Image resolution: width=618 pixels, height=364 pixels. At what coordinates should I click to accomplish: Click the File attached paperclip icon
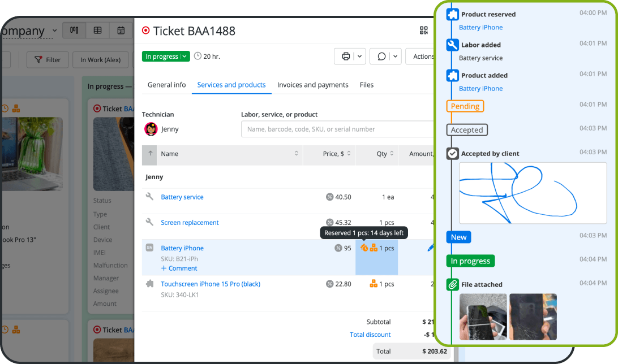point(453,284)
